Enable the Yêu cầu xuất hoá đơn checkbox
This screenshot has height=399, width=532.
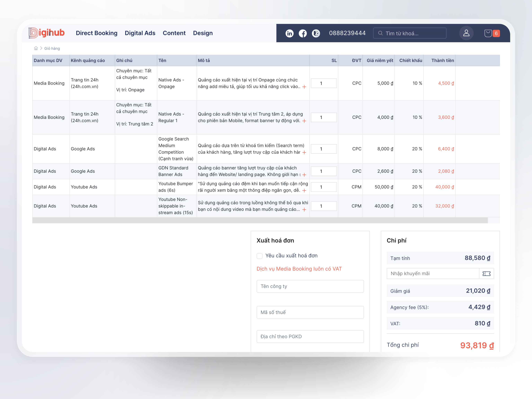click(260, 256)
